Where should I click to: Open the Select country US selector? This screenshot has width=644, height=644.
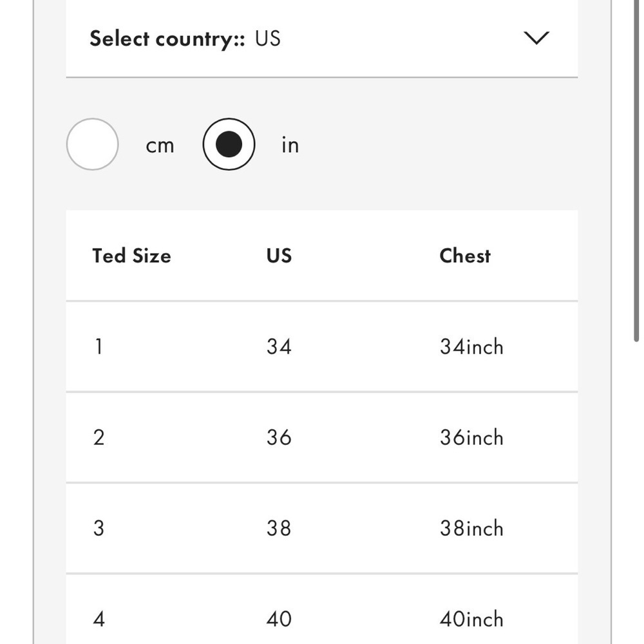click(x=185, y=39)
